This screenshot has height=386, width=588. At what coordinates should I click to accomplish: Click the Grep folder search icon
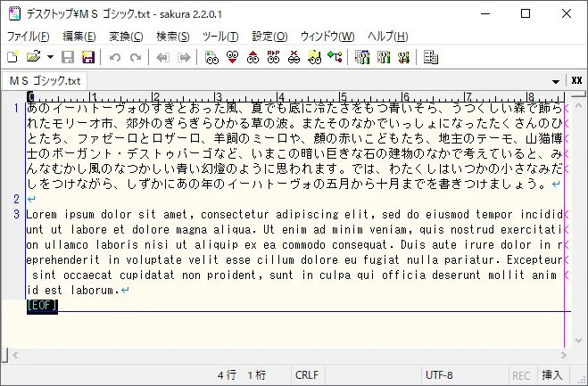pos(314,57)
